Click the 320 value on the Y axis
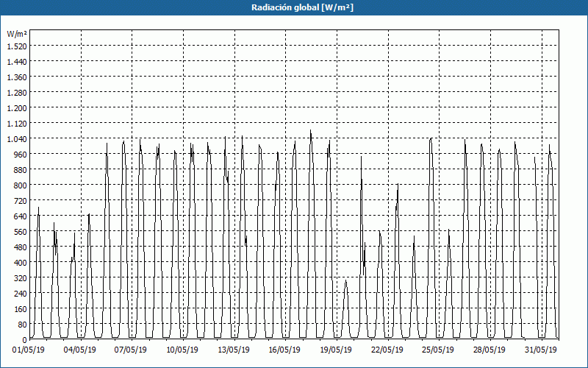Screen dimensions: 588x368 click(x=21, y=278)
